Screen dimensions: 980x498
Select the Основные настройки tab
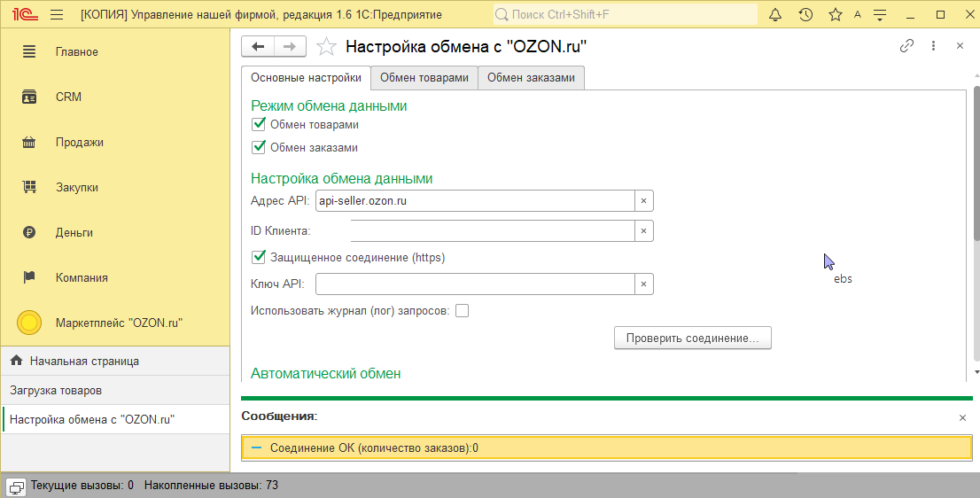tap(306, 78)
